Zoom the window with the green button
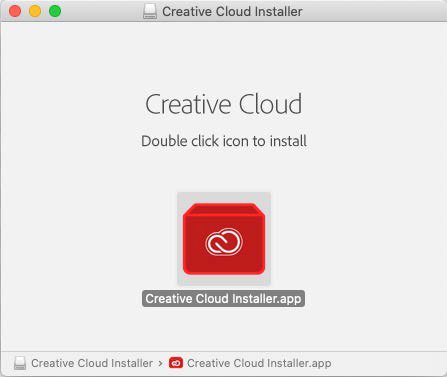 tap(55, 11)
